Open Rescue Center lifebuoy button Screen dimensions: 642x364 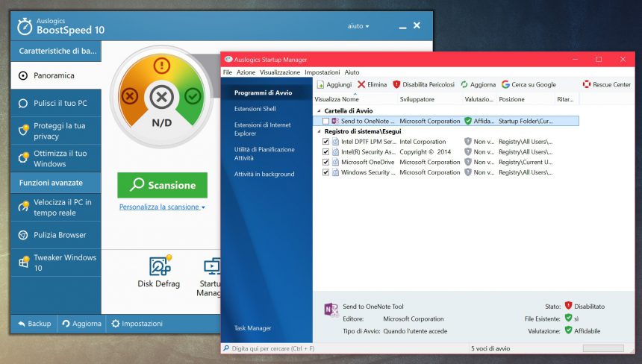point(606,85)
